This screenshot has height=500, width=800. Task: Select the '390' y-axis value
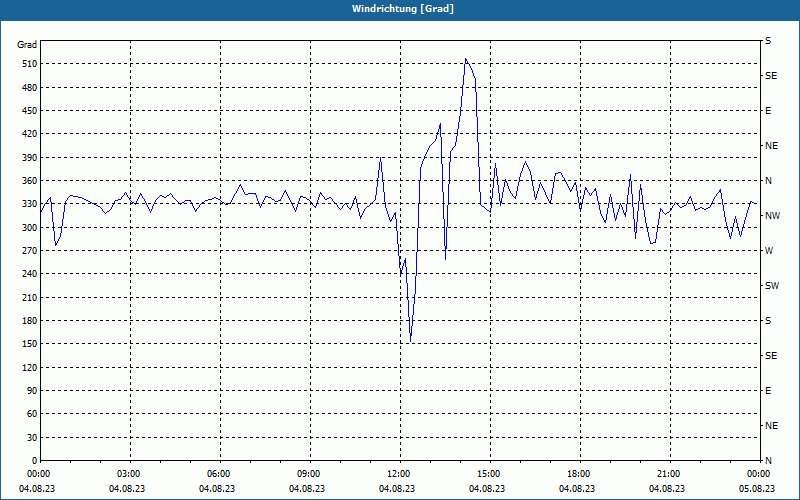(30, 157)
